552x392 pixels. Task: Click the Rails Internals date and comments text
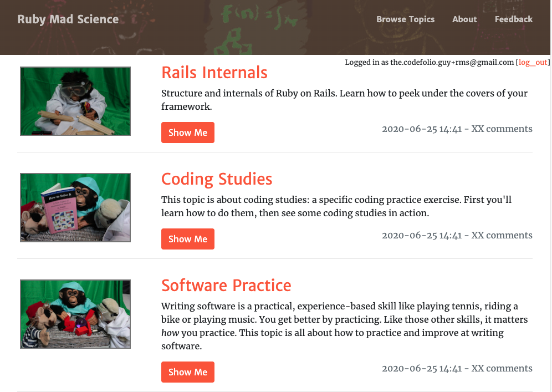click(457, 129)
